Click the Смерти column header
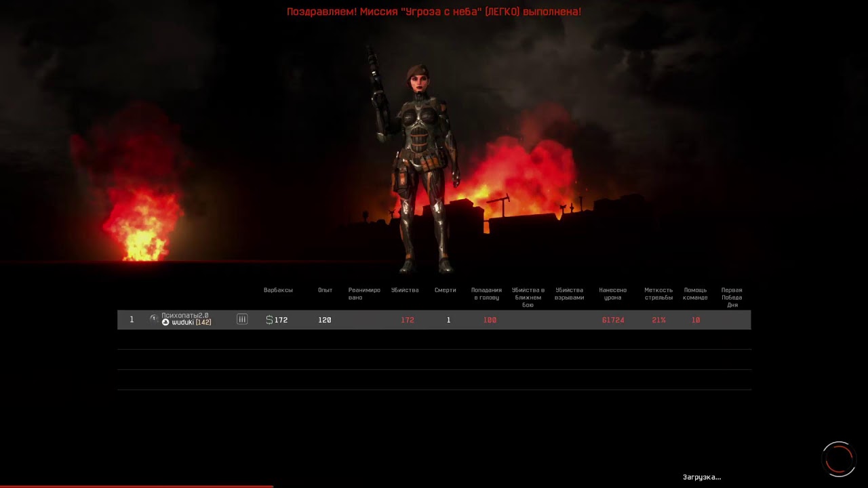 (446, 290)
